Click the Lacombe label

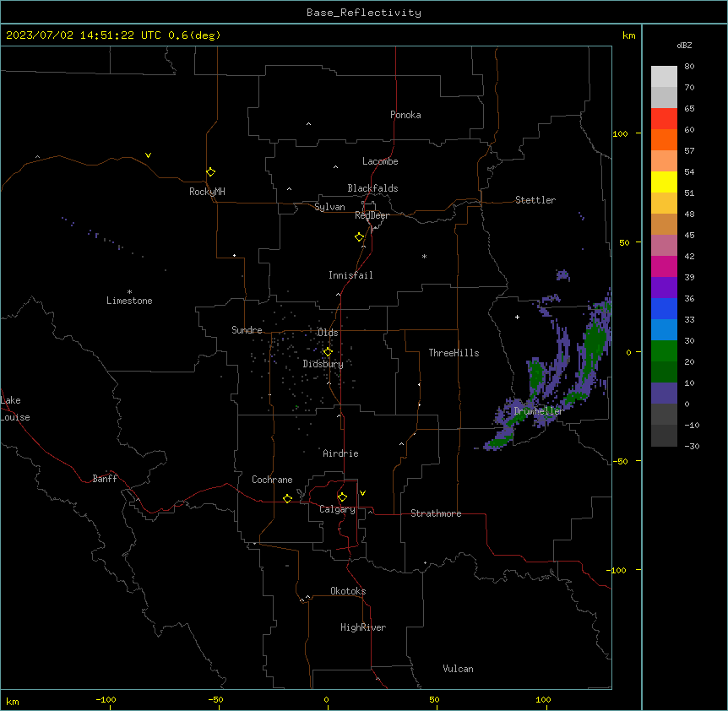(380, 161)
